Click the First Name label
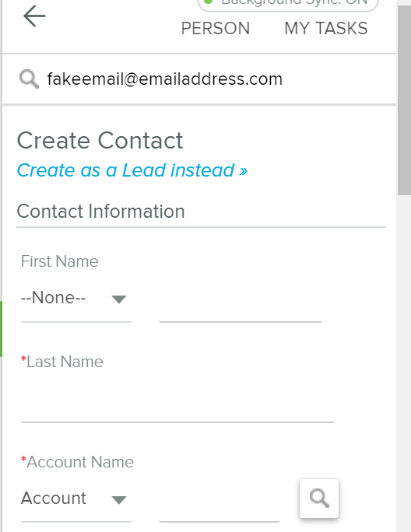411x532 pixels. 59,261
